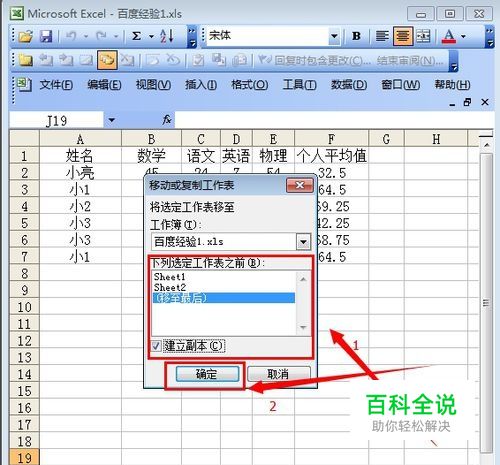This screenshot has height=465, width=500.
Task: Redo the last undone action
Action: click(x=101, y=36)
